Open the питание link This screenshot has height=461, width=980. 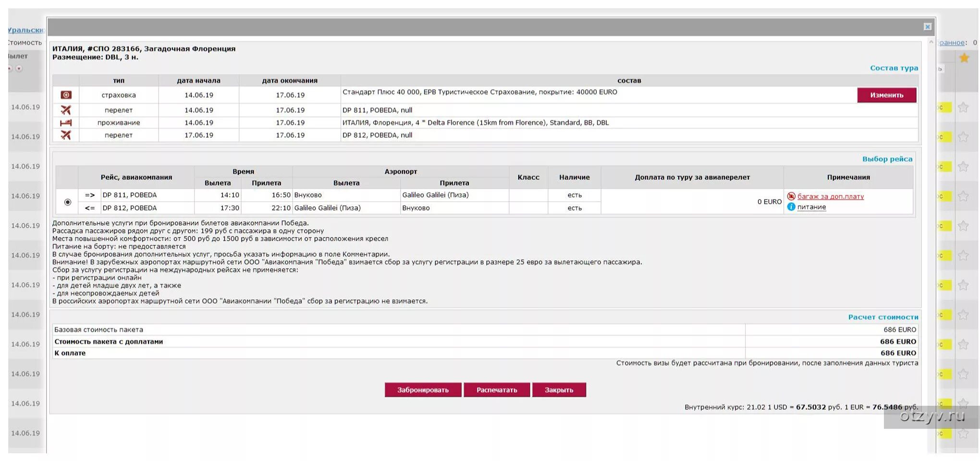pos(812,207)
